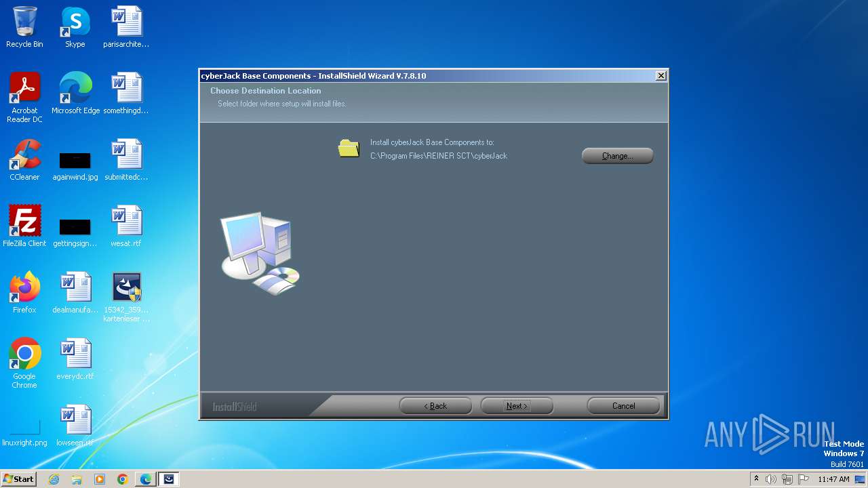This screenshot has height=488, width=868.
Task: Select the lowseen.rtf document
Action: point(75,426)
